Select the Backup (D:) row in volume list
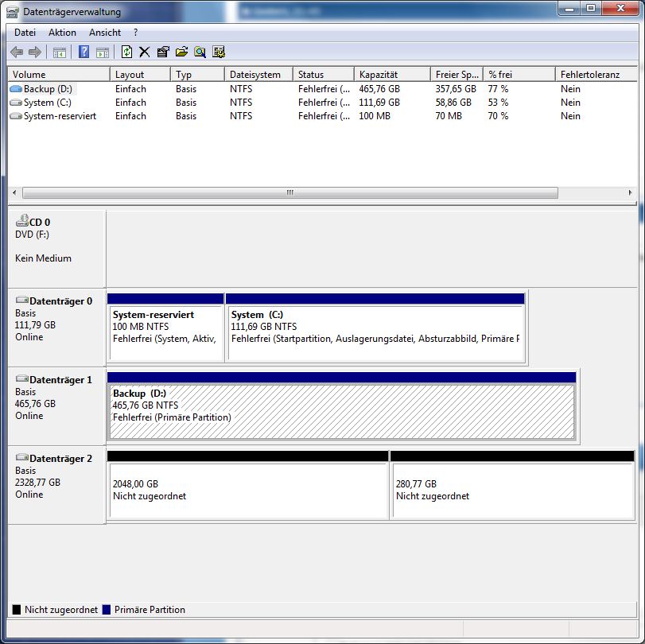The width and height of the screenshot is (645, 644). (x=323, y=89)
